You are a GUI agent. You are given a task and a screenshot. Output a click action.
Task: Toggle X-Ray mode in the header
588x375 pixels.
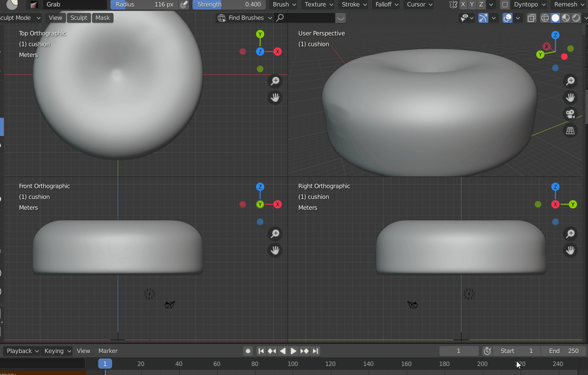531,18
